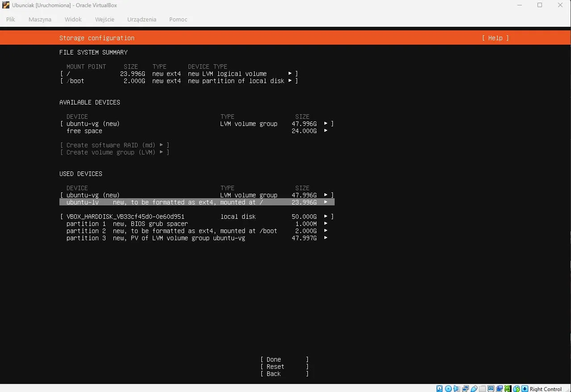Select VBOX_HARDDISK_VB33cf45d0-0e60d951 local disk
This screenshot has height=392, width=571.
[197, 217]
